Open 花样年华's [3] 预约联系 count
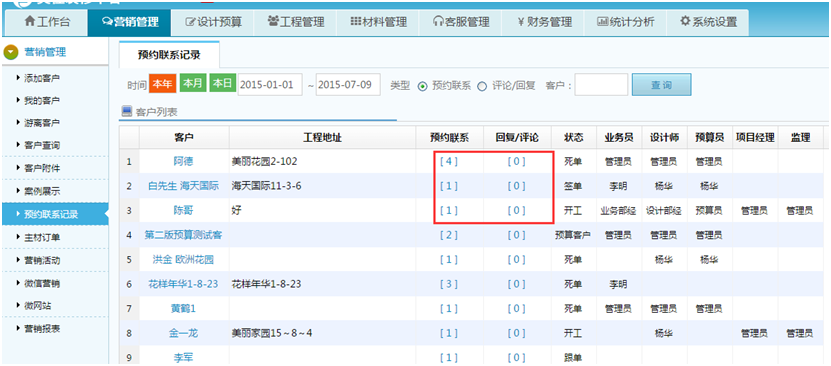 tap(449, 284)
